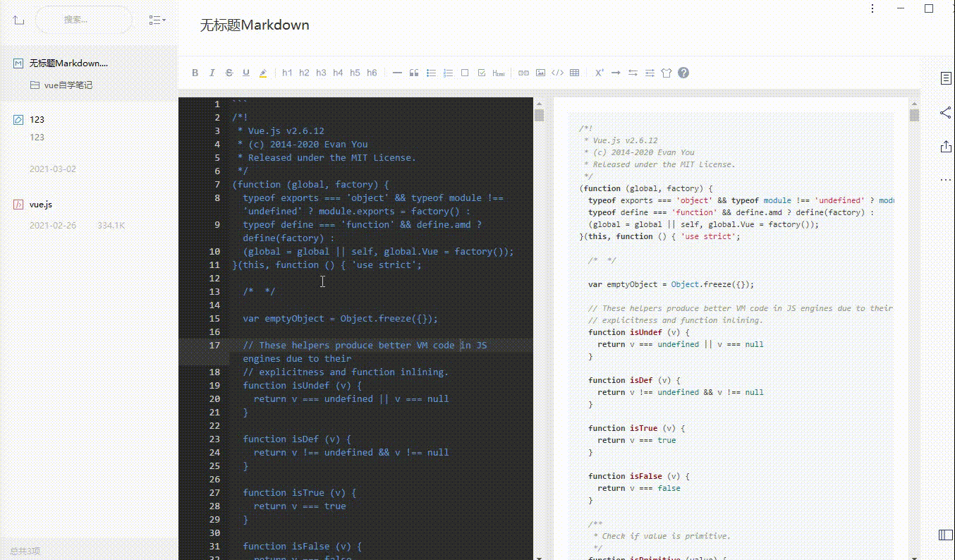This screenshot has height=560, width=955.
Task: Click the share icon in right sidebar
Action: click(946, 112)
